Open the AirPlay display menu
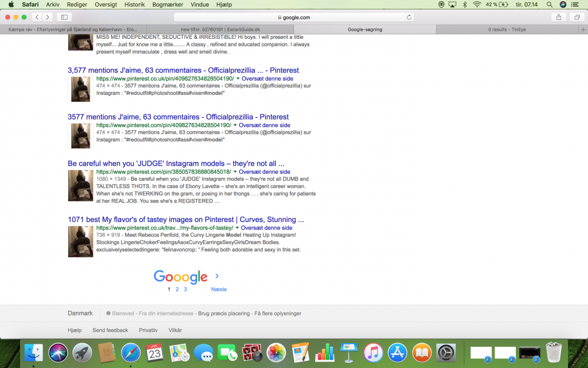The height and width of the screenshot is (368, 588). coord(453,5)
